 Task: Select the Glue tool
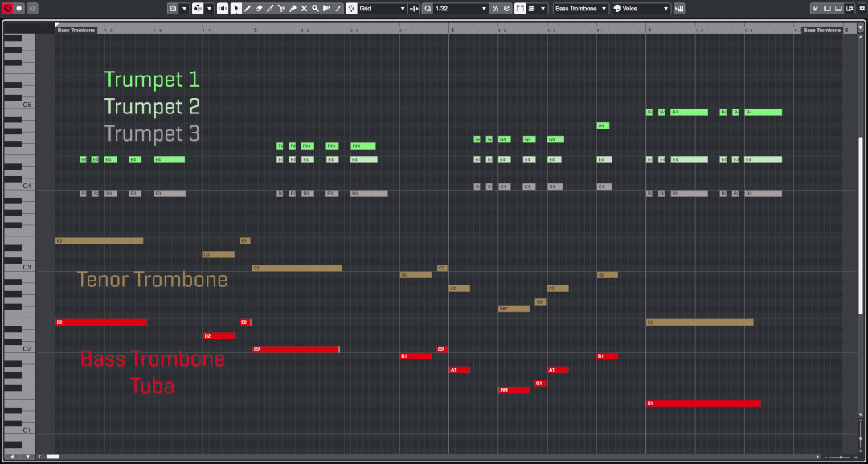(x=293, y=8)
